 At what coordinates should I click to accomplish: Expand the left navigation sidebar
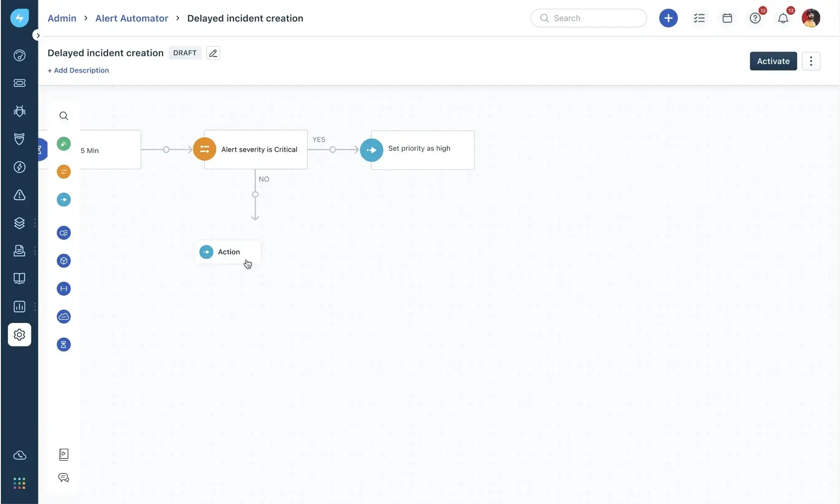38,36
